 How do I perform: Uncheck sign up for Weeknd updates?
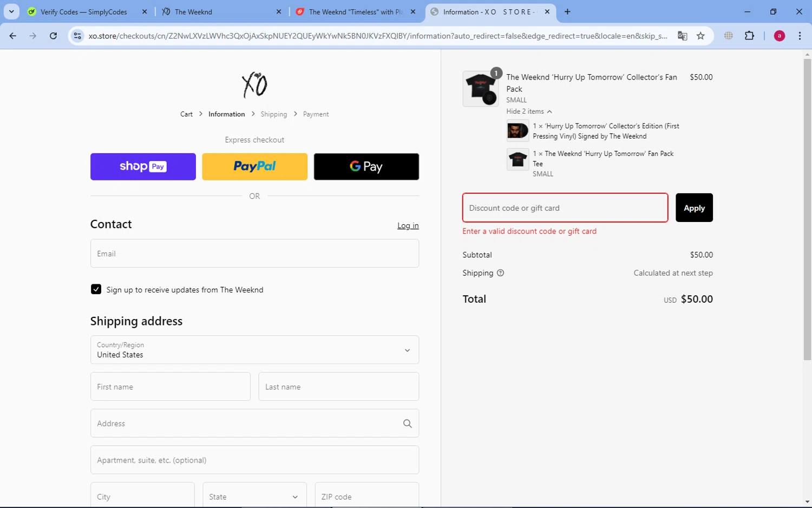(x=96, y=289)
